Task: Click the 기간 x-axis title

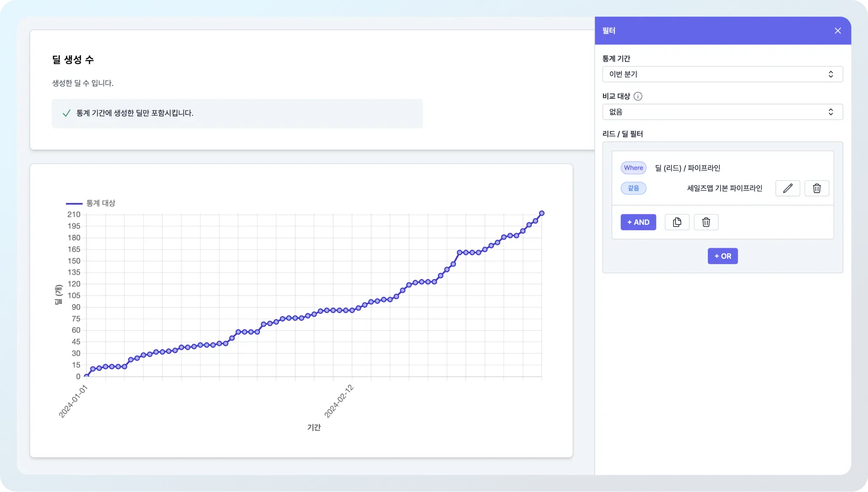Action: (314, 427)
